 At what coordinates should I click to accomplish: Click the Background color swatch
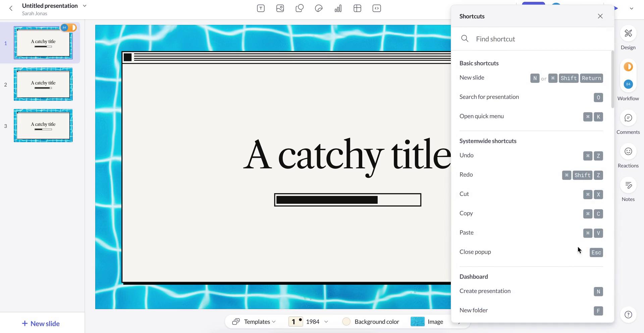(x=346, y=322)
